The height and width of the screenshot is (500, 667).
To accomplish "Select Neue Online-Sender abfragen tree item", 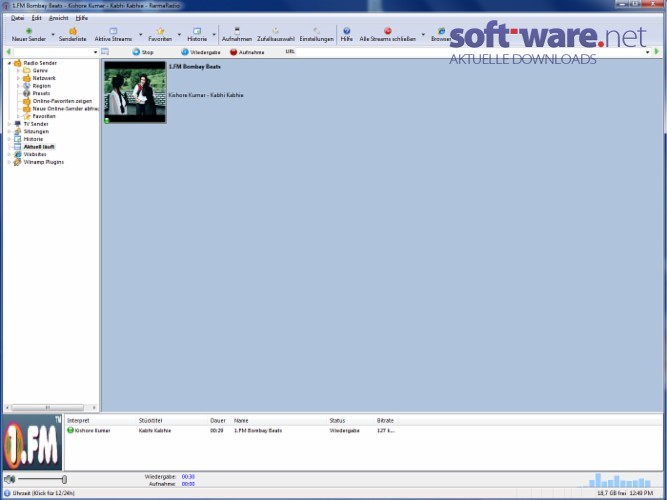I will pos(65,109).
